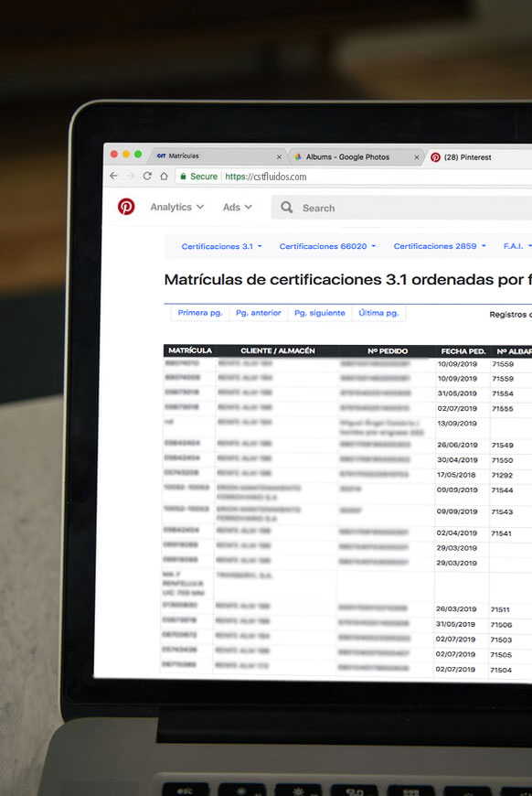Click the albarán number 71555
The width and height of the screenshot is (532, 796).
[502, 409]
